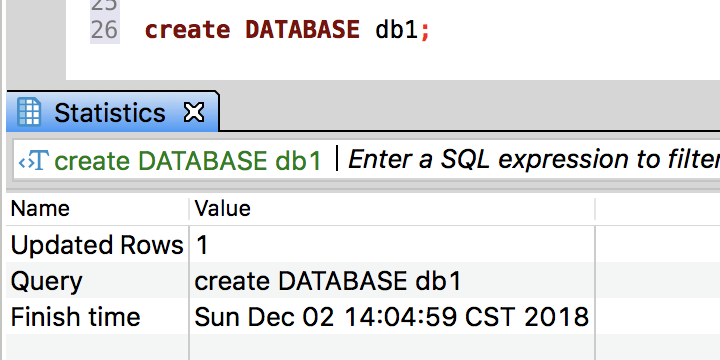Place cursor on db1 in the editor

click(397, 30)
